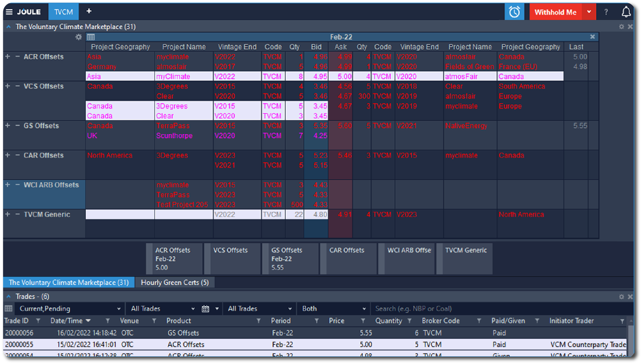Select the VCS Offsets summary tile

click(232, 259)
